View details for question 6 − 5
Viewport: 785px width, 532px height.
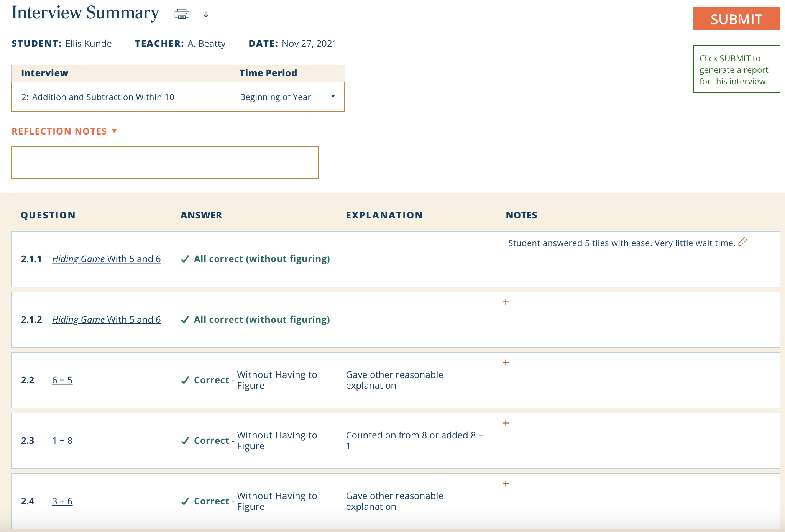pos(62,380)
